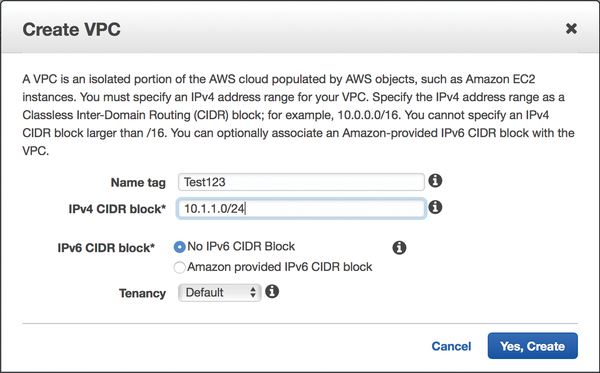The width and height of the screenshot is (600, 373).
Task: Click info icon next to Tenancy dropdown
Action: click(272, 292)
